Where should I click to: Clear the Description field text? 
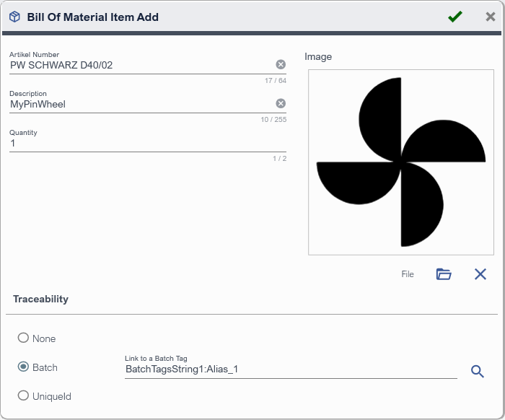pyautogui.click(x=281, y=104)
